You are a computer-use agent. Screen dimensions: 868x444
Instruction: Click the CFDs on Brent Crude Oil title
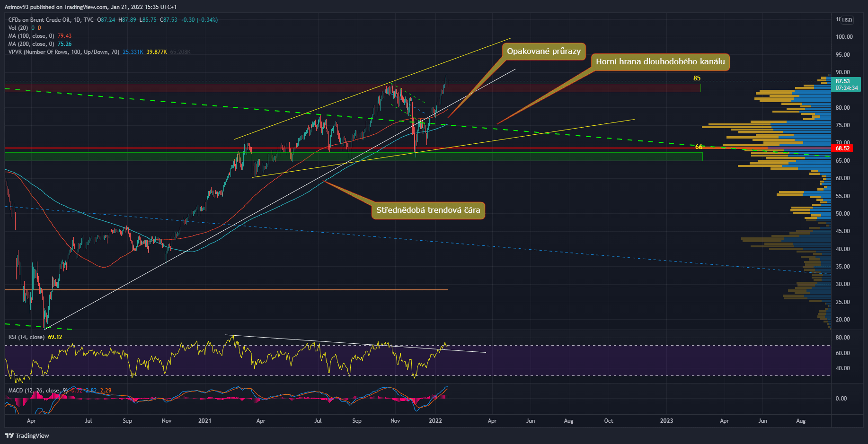coord(51,20)
